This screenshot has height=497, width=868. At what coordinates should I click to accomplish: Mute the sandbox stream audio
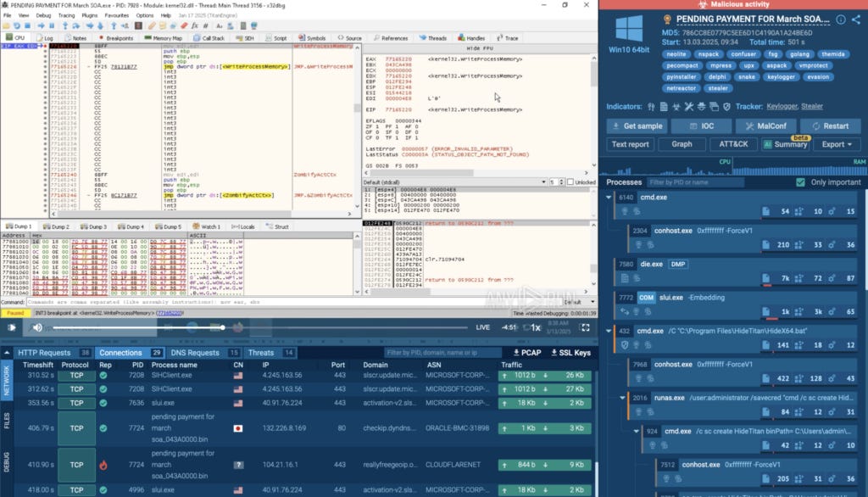tap(36, 328)
